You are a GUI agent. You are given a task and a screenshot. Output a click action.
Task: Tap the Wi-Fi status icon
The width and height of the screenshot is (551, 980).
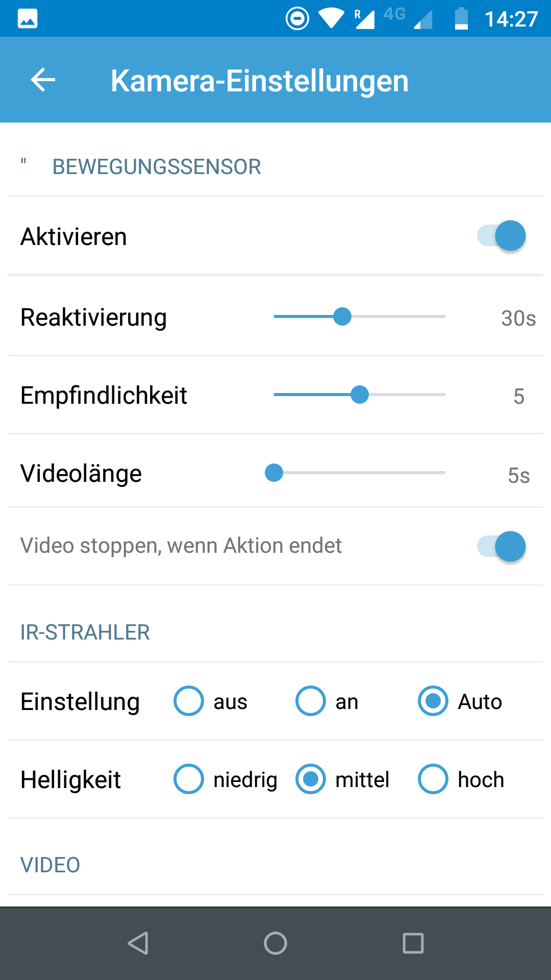click(x=331, y=19)
